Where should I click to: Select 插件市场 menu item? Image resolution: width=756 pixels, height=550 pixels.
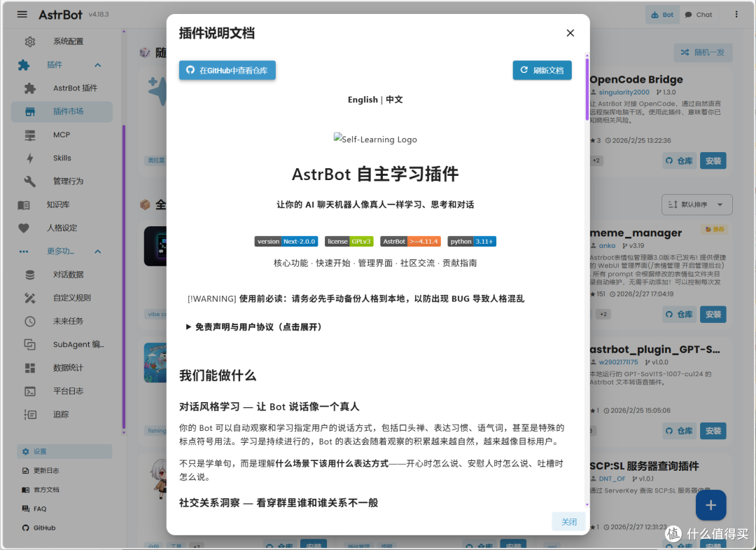tap(62, 111)
